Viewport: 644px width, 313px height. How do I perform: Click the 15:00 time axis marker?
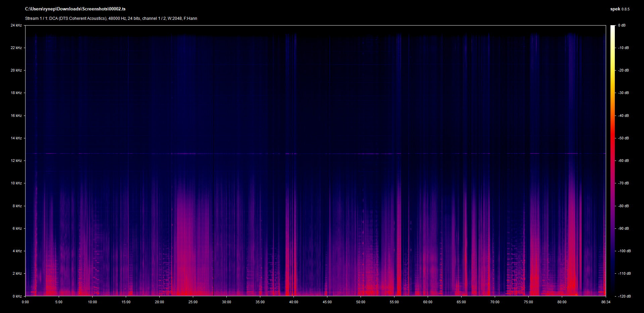[126, 302]
